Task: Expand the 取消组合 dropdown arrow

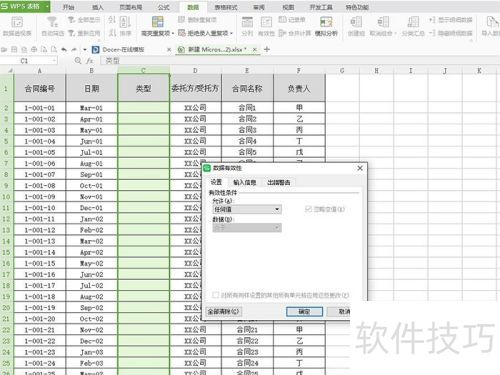Action: [395, 33]
